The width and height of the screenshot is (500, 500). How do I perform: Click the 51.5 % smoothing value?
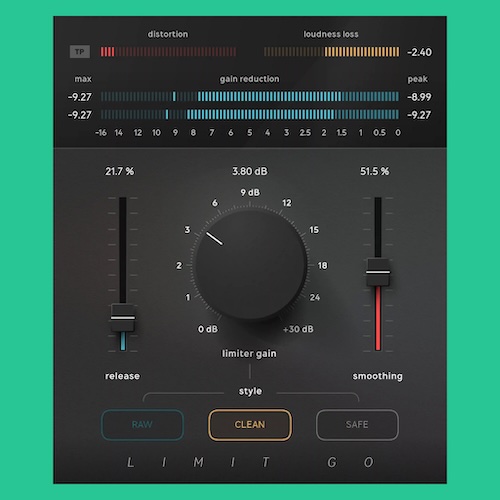[375, 171]
